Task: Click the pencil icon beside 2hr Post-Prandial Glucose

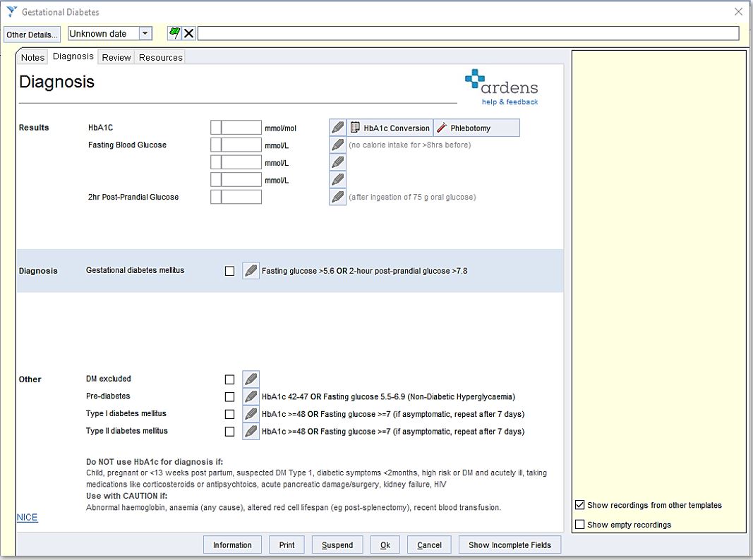Action: point(337,197)
